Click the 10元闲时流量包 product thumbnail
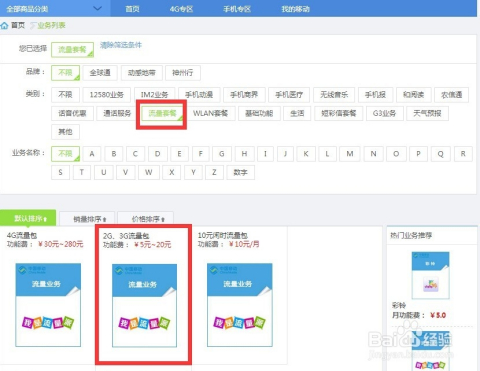The height and width of the screenshot is (371, 480). [x=240, y=305]
